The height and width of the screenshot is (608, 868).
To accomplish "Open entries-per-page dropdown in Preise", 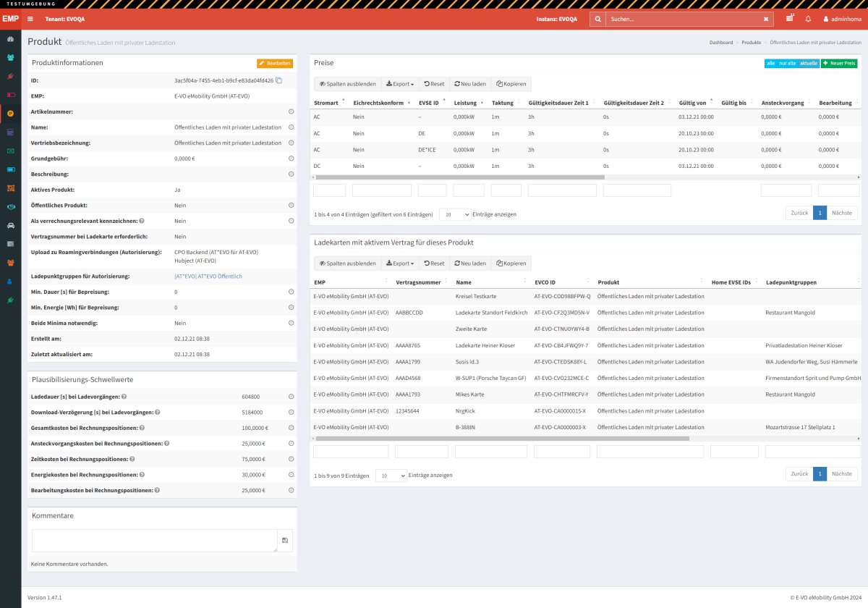I will tap(455, 214).
